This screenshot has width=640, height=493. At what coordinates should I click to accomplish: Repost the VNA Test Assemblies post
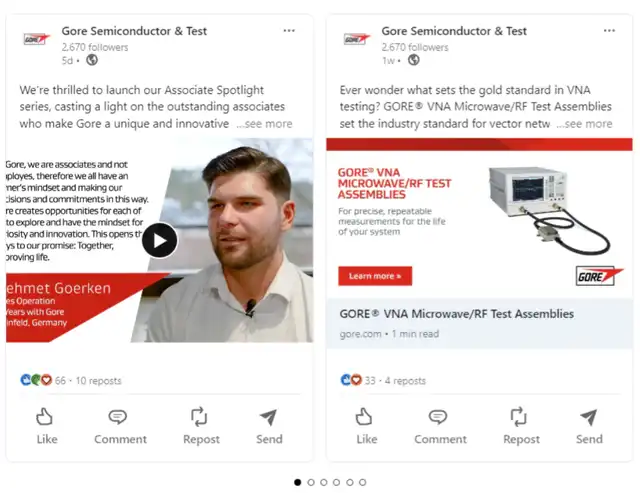[521, 426]
